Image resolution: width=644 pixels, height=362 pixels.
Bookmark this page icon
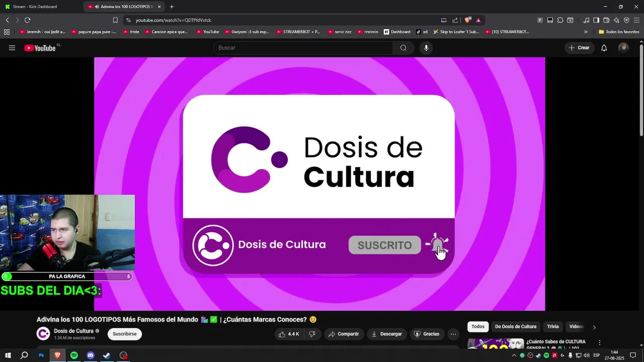pyautogui.click(x=115, y=20)
